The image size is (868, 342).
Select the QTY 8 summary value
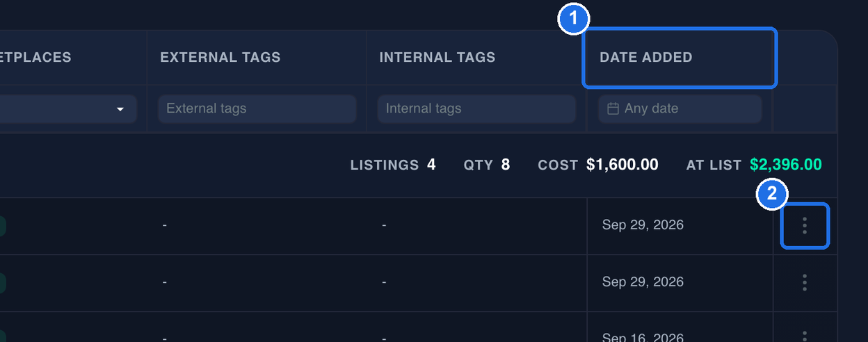(x=487, y=165)
